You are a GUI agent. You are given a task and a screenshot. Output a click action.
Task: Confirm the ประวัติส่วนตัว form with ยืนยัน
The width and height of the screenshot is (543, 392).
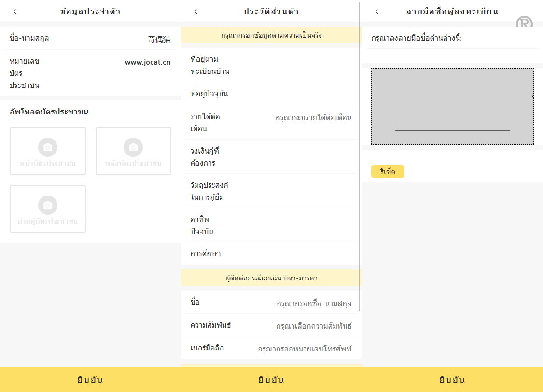pyautogui.click(x=271, y=380)
